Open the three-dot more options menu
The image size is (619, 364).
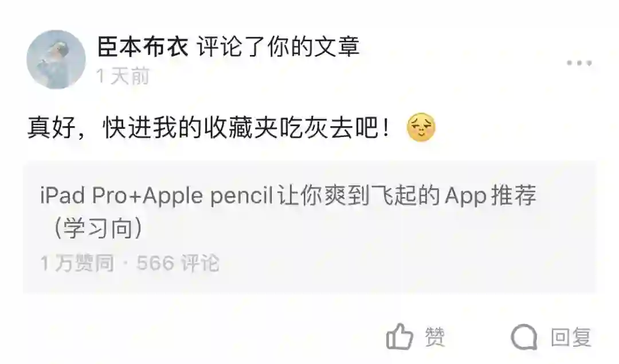pos(579,63)
